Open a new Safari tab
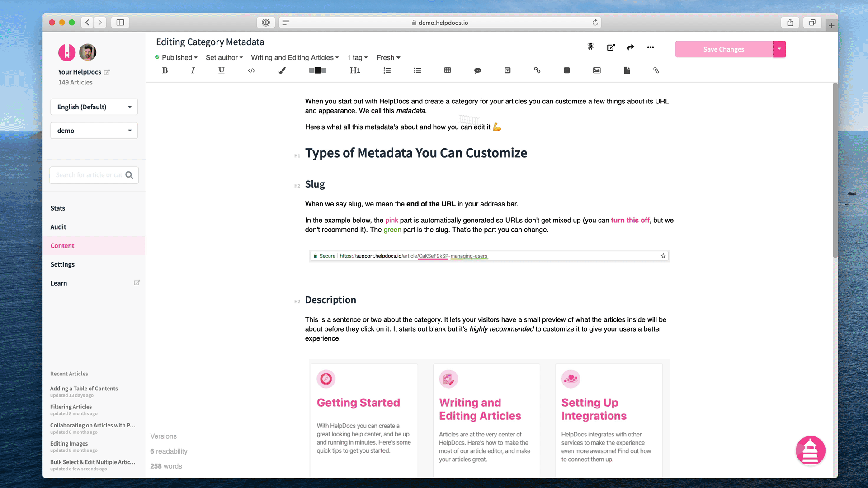The width and height of the screenshot is (868, 488). pyautogui.click(x=831, y=26)
